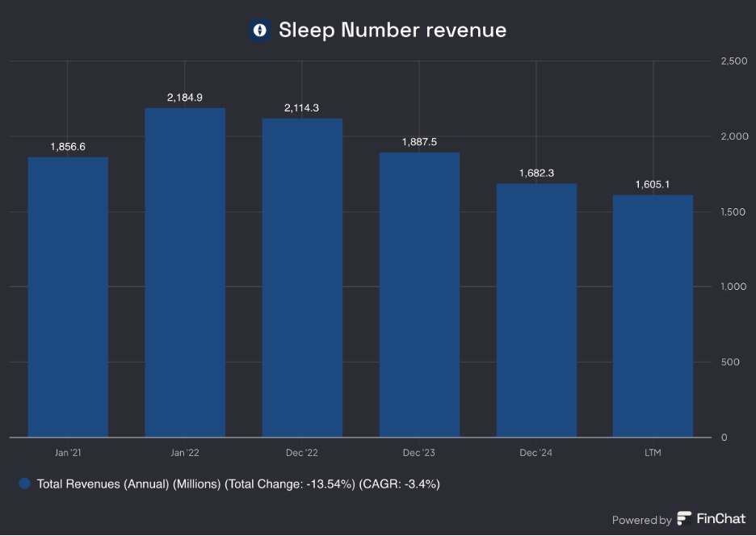The height and width of the screenshot is (536, 756).
Task: Click the 'Sleep Number revenue' title
Action: point(393,31)
